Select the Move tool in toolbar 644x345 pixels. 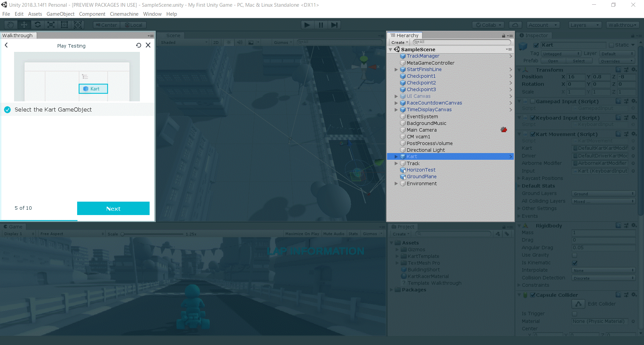[24, 25]
